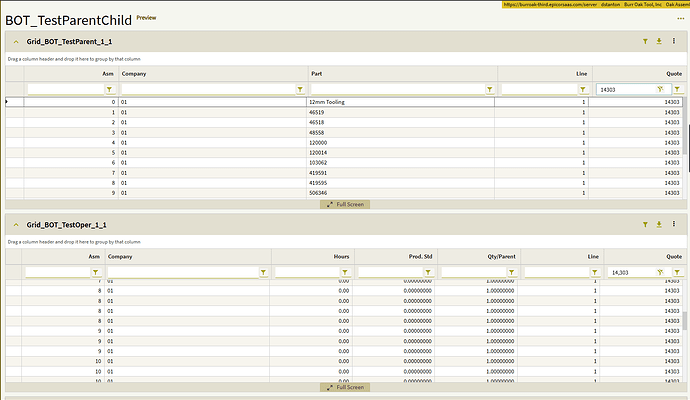The image size is (690, 400).
Task: Open page-level three-dot menu at top right
Action: click(x=679, y=19)
